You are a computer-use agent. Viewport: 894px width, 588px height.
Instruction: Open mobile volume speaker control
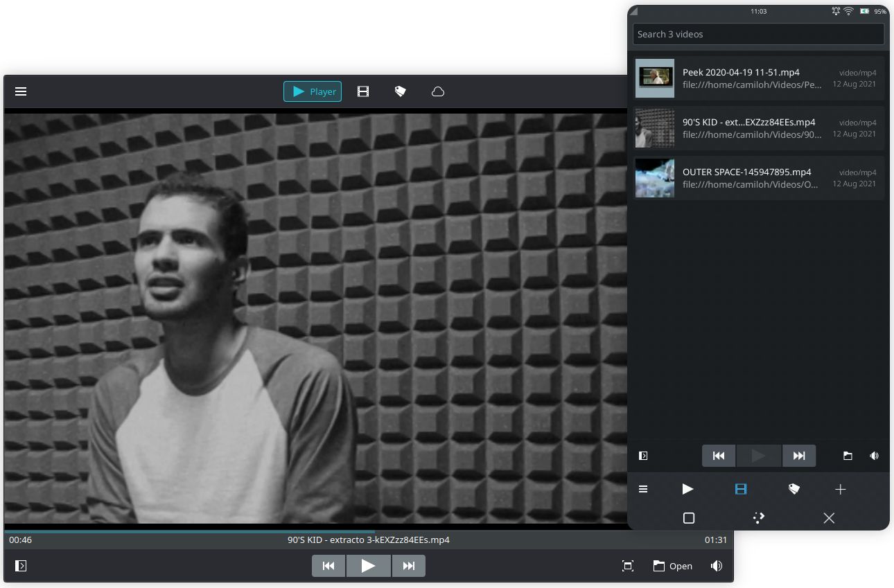[x=874, y=456]
